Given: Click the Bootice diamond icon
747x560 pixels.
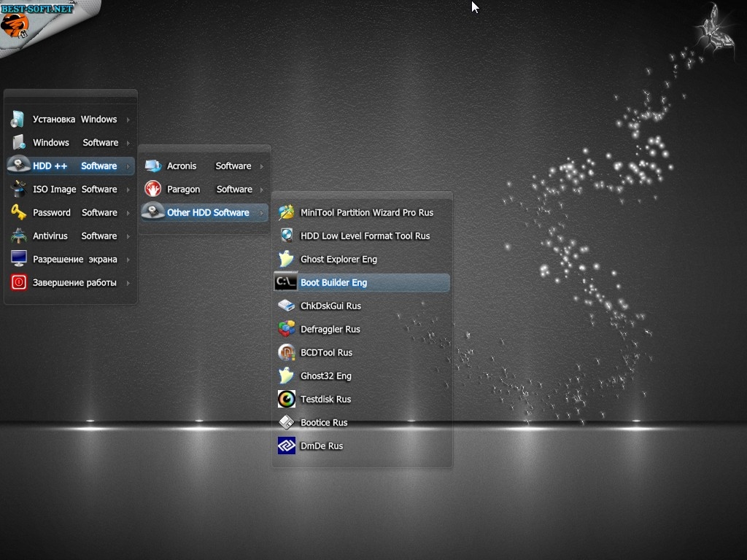Looking at the screenshot, I should click(x=286, y=422).
